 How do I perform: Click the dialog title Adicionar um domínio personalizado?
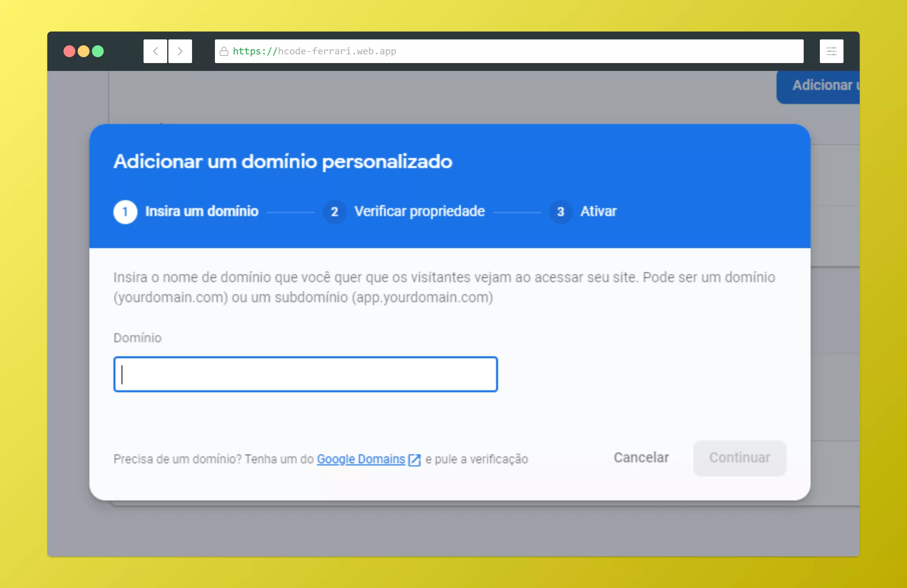(283, 162)
